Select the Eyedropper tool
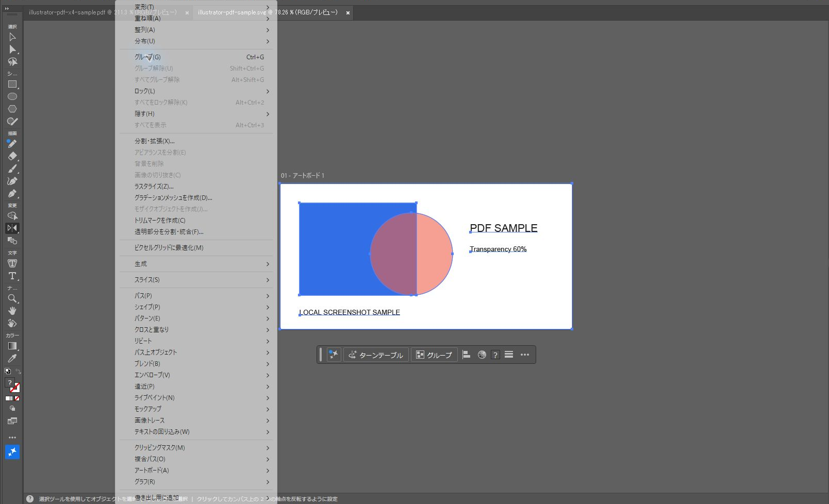Viewport: 829px width, 504px height. [x=12, y=358]
